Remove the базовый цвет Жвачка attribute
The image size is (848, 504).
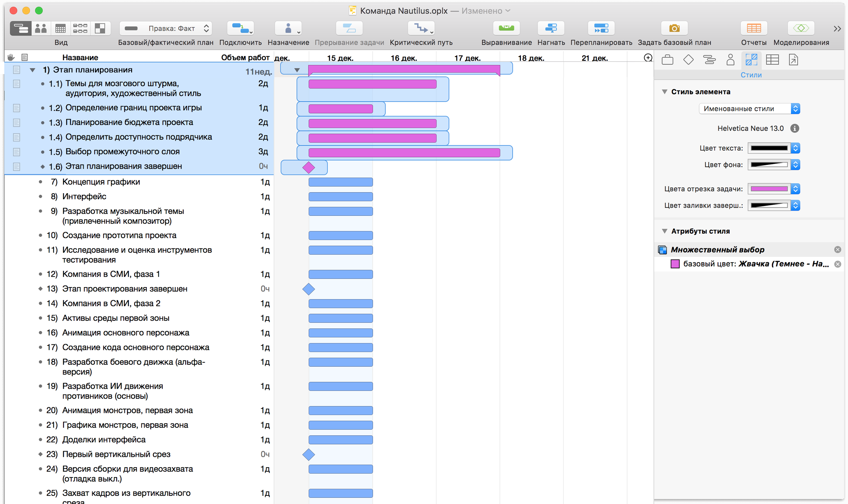[837, 264]
